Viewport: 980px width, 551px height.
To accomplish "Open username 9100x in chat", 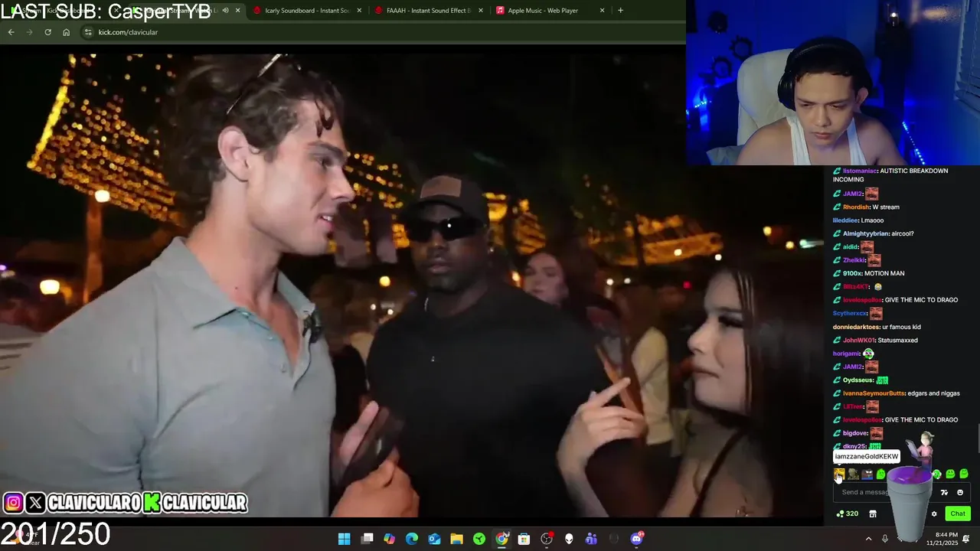I will pyautogui.click(x=852, y=273).
